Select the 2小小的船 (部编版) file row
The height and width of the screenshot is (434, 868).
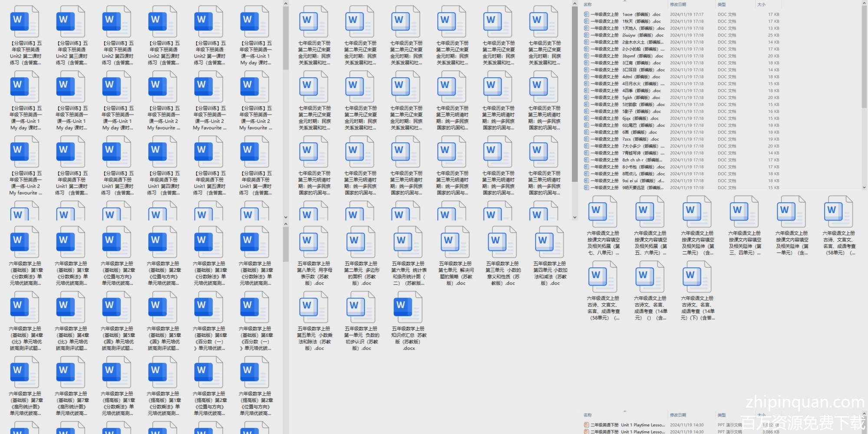point(681,49)
